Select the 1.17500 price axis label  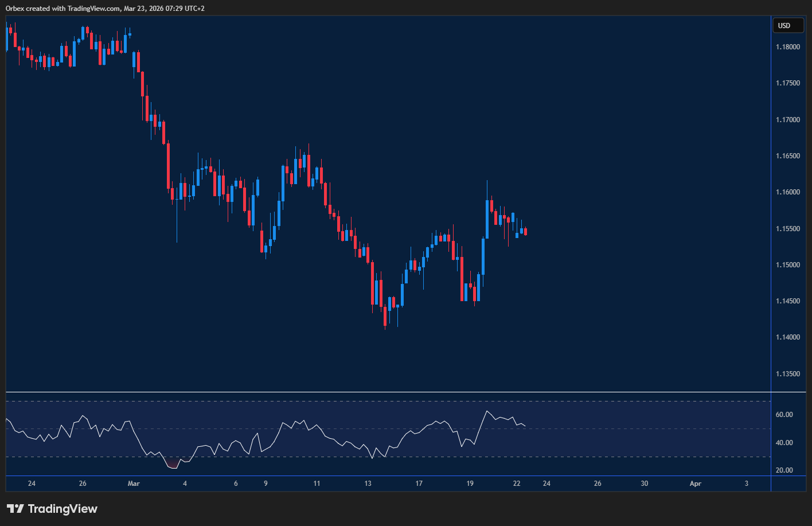point(788,83)
